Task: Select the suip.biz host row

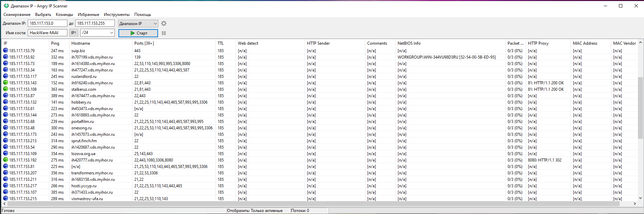Action: (x=78, y=51)
